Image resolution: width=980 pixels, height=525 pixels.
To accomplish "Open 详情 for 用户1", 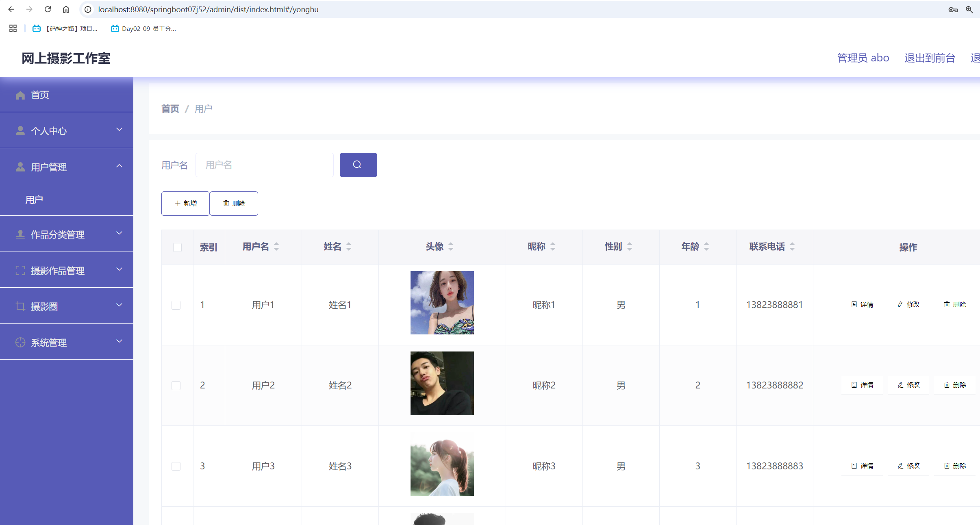I will coord(862,304).
